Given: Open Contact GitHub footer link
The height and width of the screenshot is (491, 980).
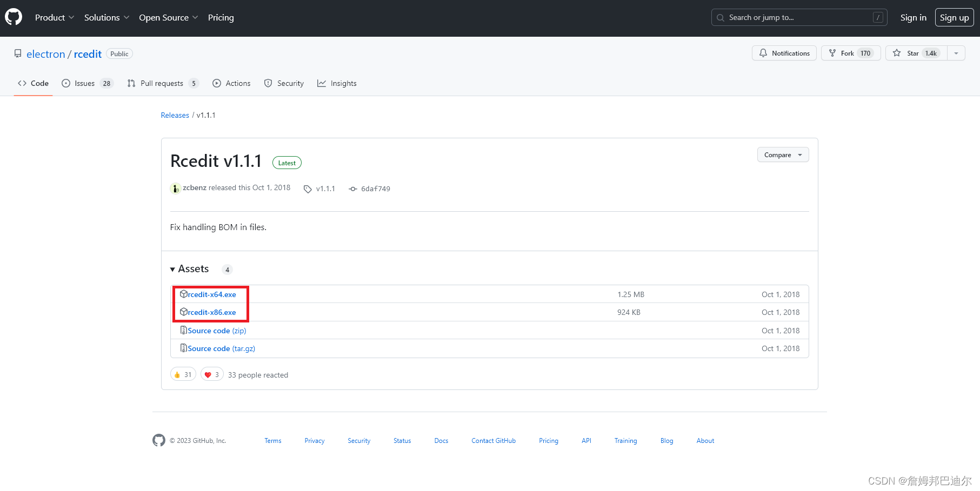Looking at the screenshot, I should (x=494, y=441).
